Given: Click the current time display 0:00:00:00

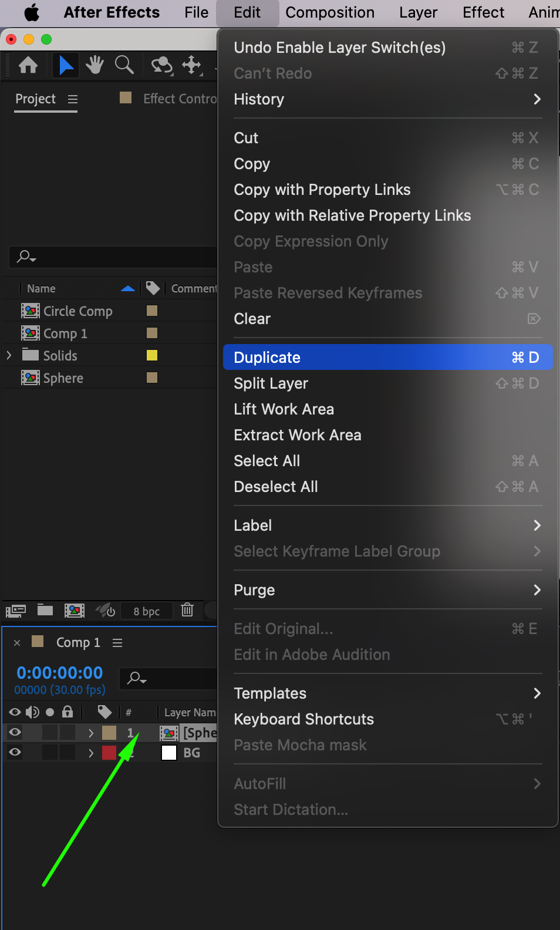Looking at the screenshot, I should (60, 673).
